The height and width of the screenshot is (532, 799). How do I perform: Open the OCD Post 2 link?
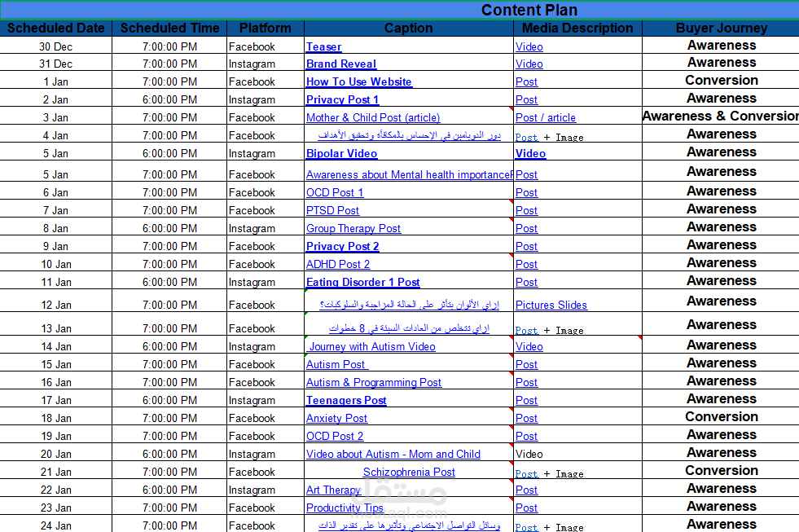335,436
